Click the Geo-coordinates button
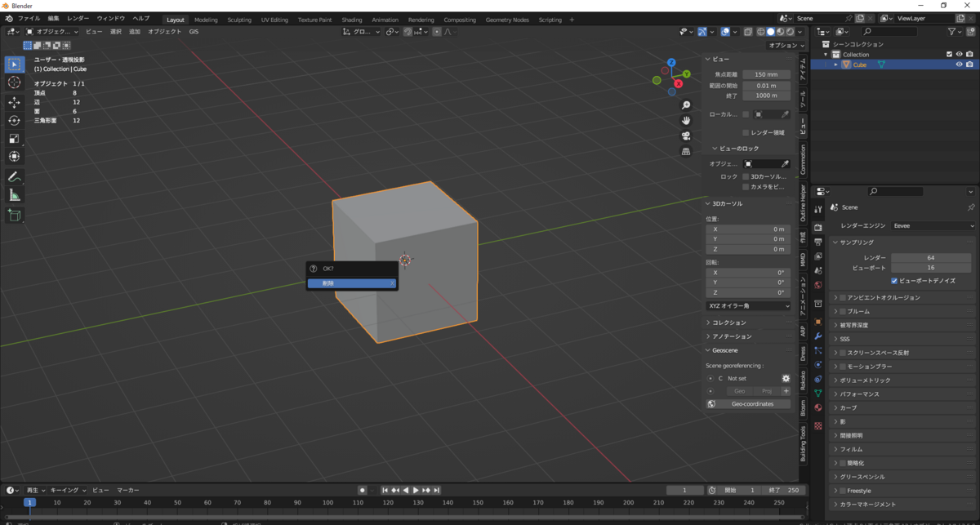 click(x=749, y=404)
